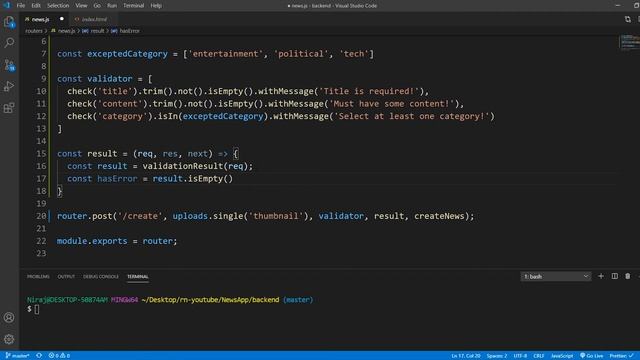This screenshot has height=360, width=640.
Task: Click 'module.exports' on line 22
Action: (x=92, y=241)
